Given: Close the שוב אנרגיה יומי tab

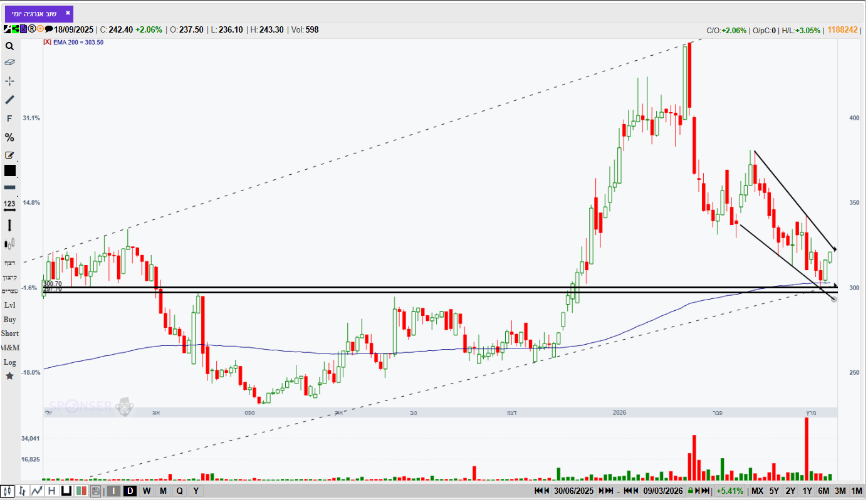Looking at the screenshot, I should pyautogui.click(x=68, y=13).
